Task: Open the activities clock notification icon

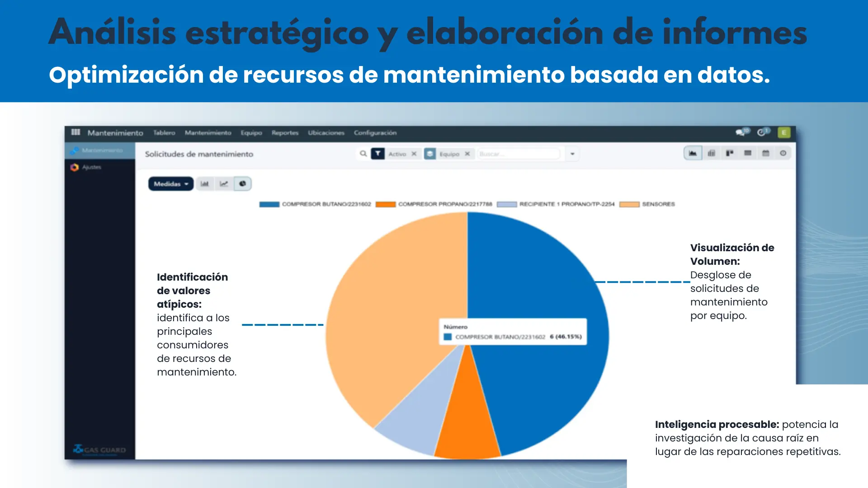Action: point(762,132)
